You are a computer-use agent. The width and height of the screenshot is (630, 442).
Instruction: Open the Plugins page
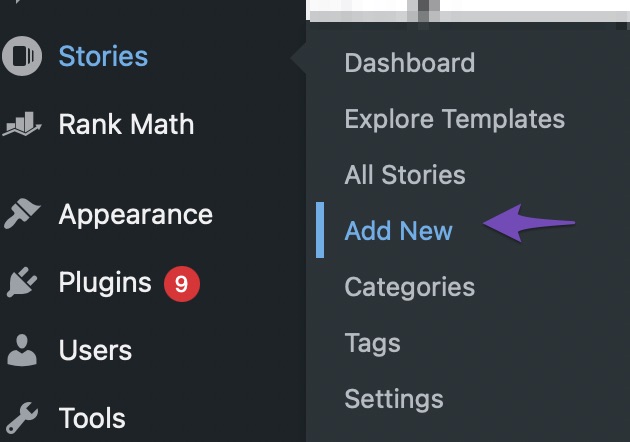pos(105,283)
